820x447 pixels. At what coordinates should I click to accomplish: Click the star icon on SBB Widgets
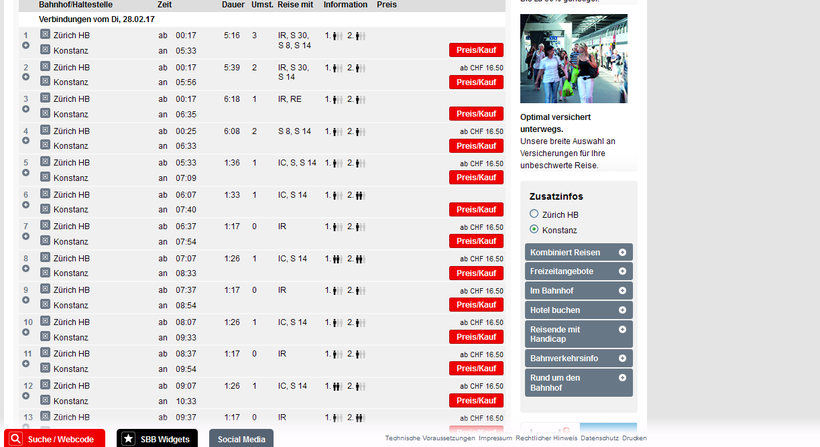coord(128,439)
